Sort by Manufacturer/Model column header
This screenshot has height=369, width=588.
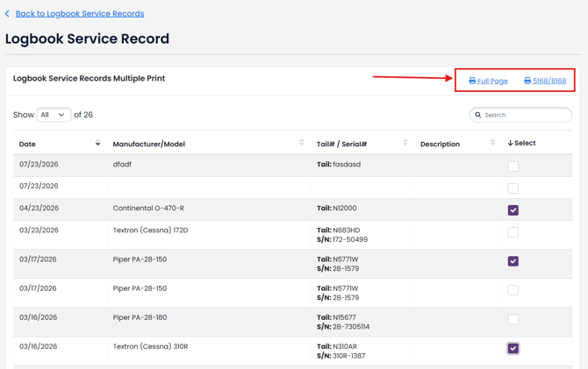[149, 144]
